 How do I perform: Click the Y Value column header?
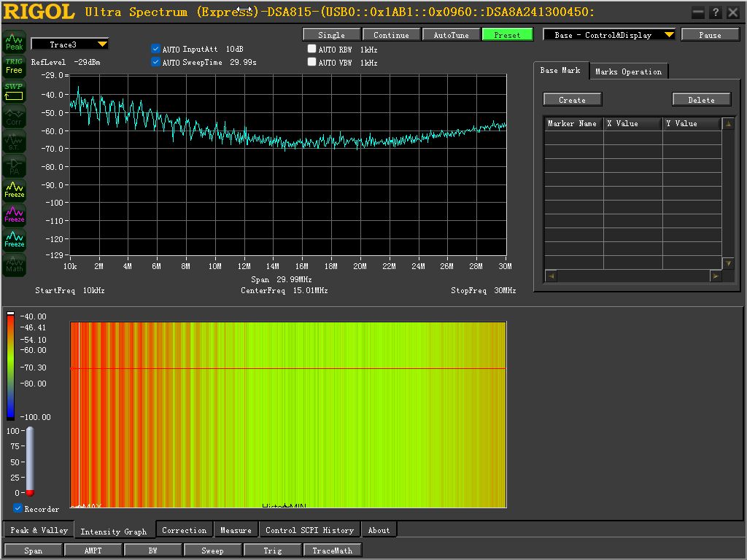[x=692, y=123]
